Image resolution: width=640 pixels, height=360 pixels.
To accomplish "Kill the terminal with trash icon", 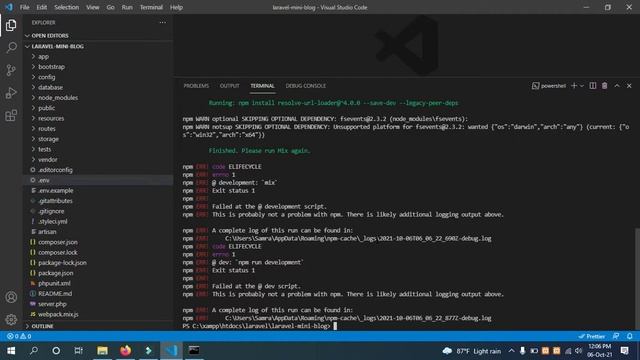I will [604, 86].
